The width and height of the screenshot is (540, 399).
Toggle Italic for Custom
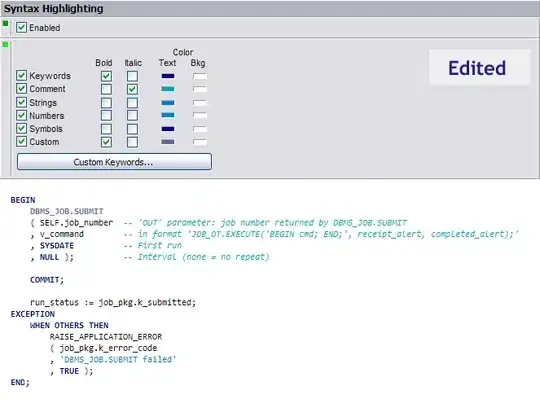132,142
